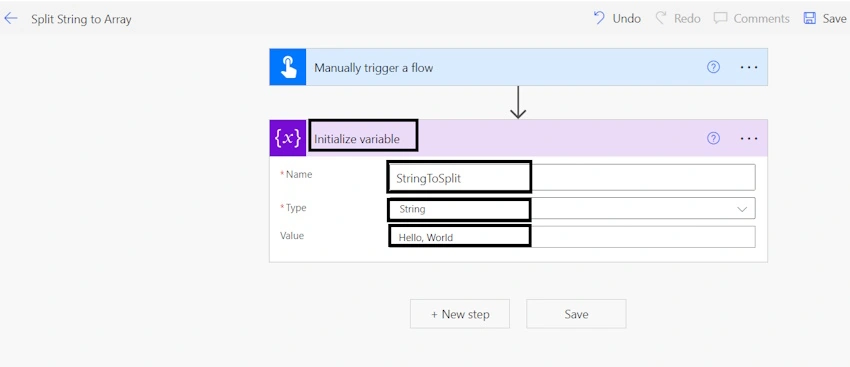Screen dimensions: 850x367
Task: Click the Initialize variable curly-brace icon
Action: pos(288,138)
